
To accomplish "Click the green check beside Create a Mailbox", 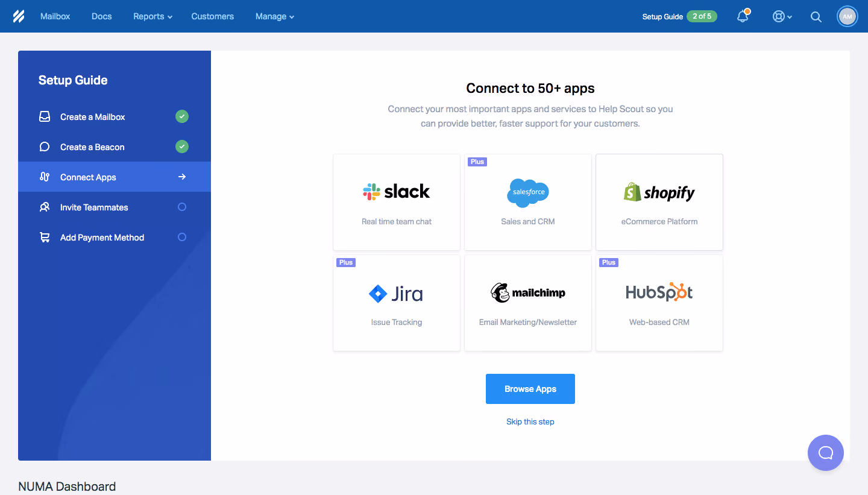I will 182,116.
